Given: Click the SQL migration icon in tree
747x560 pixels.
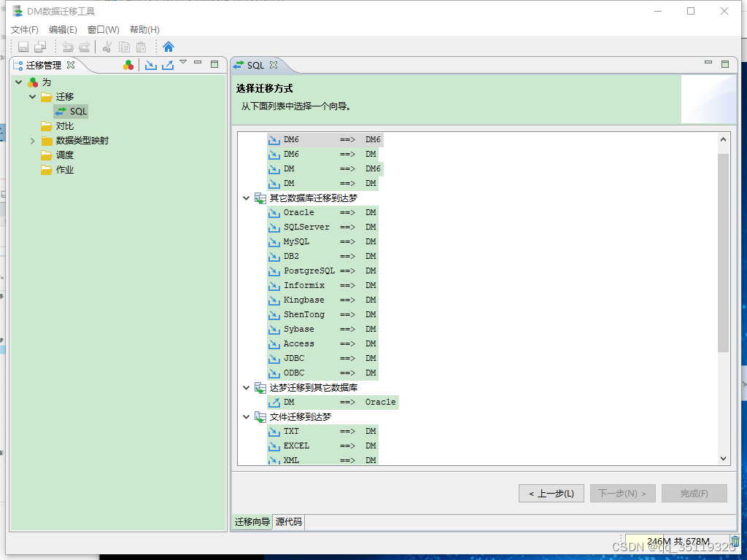Looking at the screenshot, I should click(61, 112).
